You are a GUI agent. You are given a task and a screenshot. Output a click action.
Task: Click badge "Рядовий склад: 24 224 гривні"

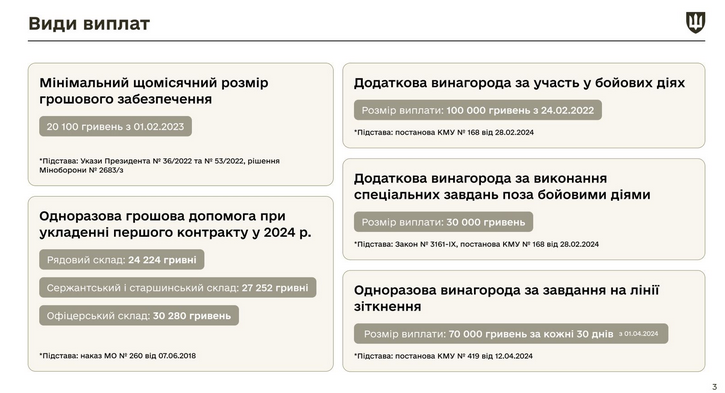[122, 260]
